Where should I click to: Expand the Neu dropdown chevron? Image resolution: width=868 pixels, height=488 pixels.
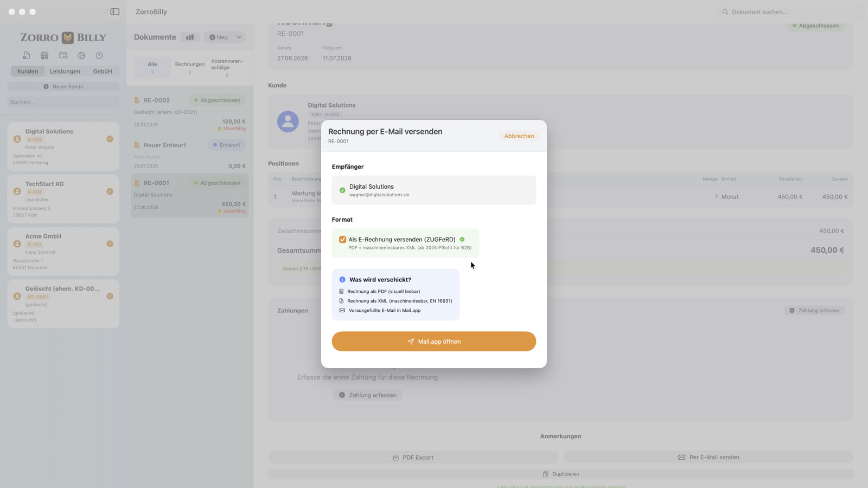pos(239,37)
